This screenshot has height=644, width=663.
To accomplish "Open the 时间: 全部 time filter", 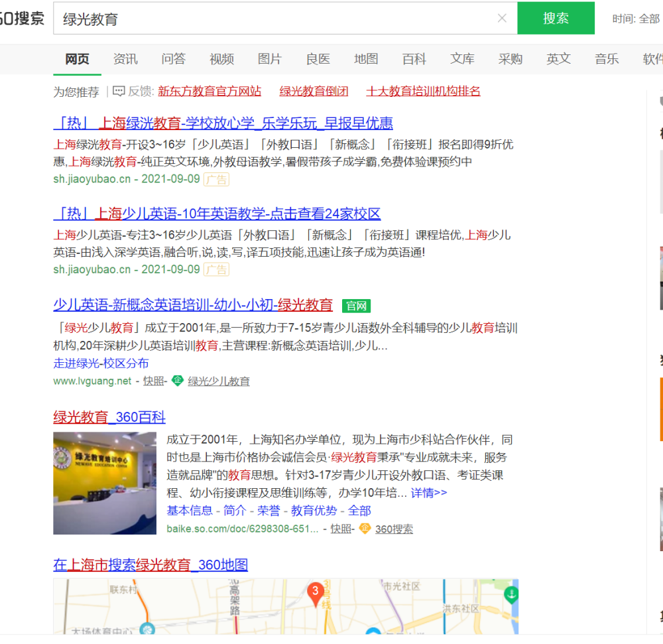I will coord(636,19).
